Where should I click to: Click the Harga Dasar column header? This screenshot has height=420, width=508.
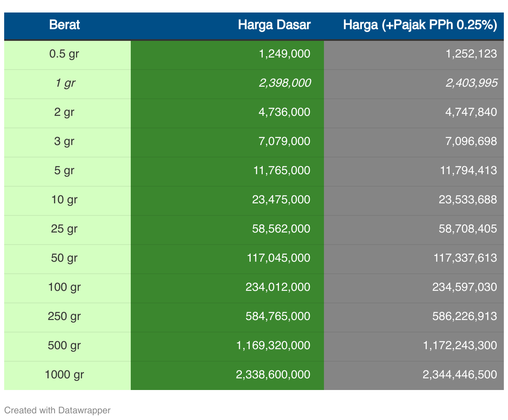[x=227, y=25]
